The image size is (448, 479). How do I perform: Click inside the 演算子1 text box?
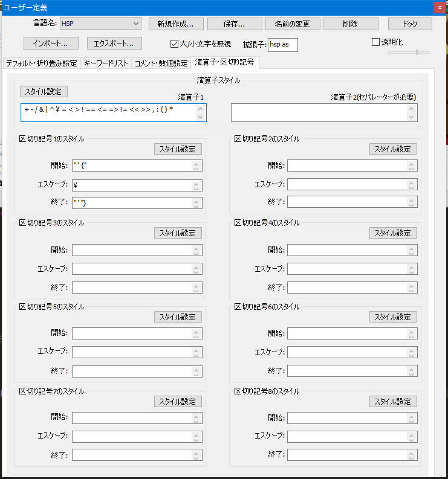(x=108, y=112)
